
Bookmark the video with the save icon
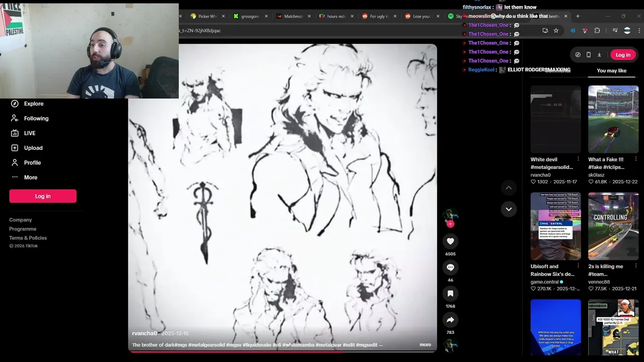pyautogui.click(x=450, y=294)
